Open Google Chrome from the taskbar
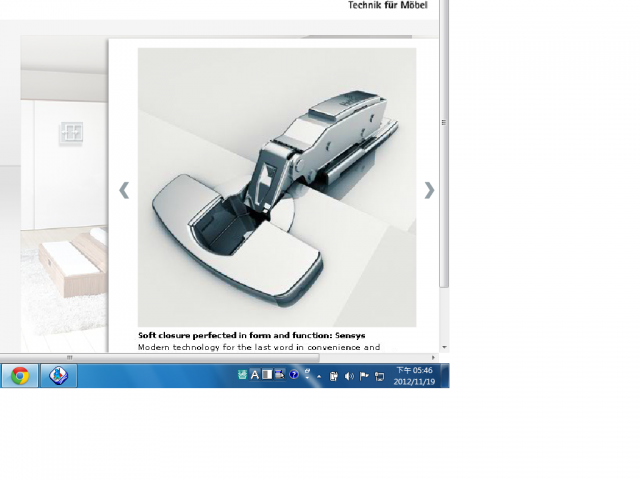The width and height of the screenshot is (640, 480). pos(20,376)
